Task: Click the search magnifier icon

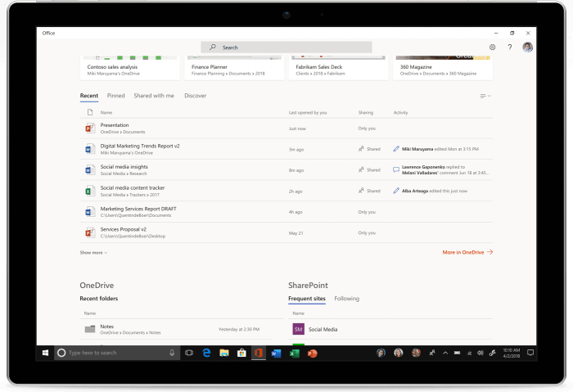Action: (x=213, y=47)
